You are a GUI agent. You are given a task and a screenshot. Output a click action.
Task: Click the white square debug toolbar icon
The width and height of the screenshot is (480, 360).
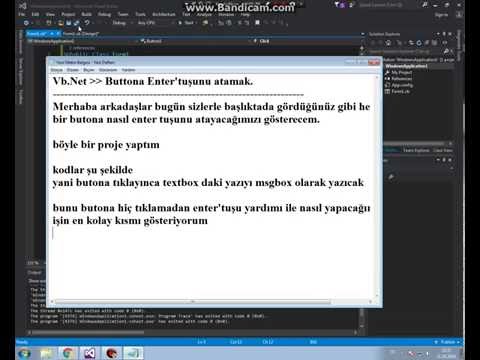coord(257,23)
